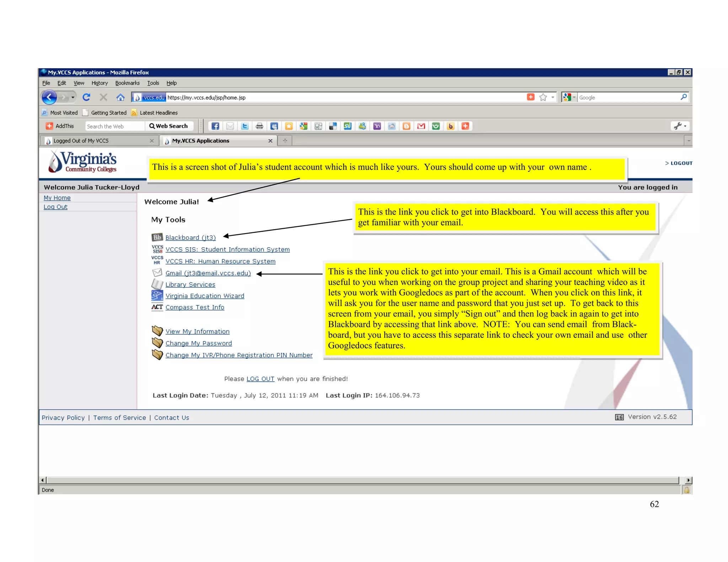Bookmark this page with star icon
Screen dimensions: 728x562
tap(543, 97)
